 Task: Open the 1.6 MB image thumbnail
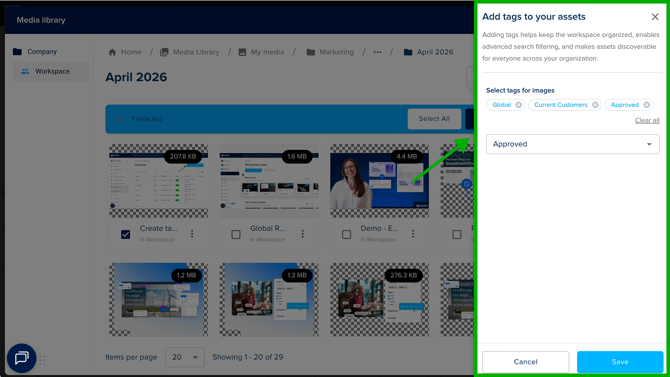(269, 181)
